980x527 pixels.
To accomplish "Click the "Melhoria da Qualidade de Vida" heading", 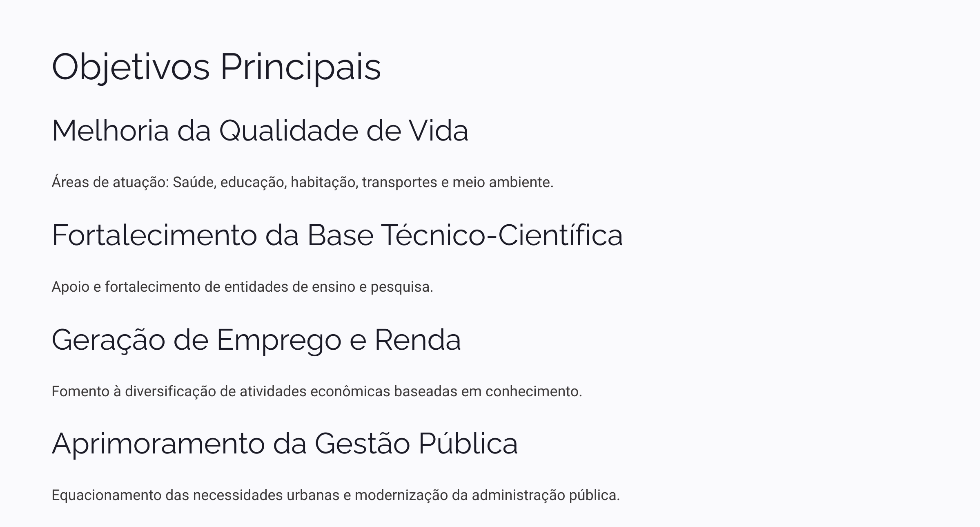I will coord(260,131).
